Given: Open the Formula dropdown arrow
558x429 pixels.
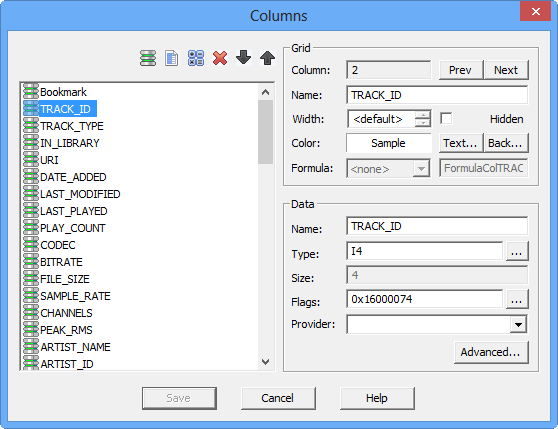Looking at the screenshot, I should pyautogui.click(x=421, y=169).
